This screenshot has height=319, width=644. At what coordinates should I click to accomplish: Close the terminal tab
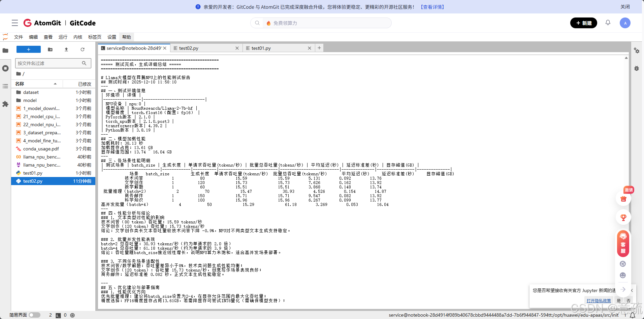[165, 48]
